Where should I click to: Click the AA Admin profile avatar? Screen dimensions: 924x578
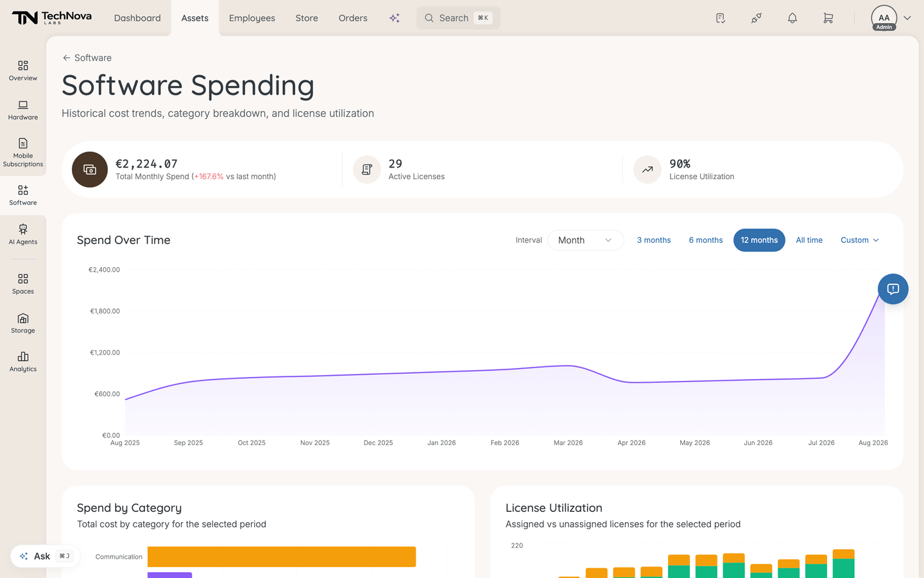[x=884, y=18]
